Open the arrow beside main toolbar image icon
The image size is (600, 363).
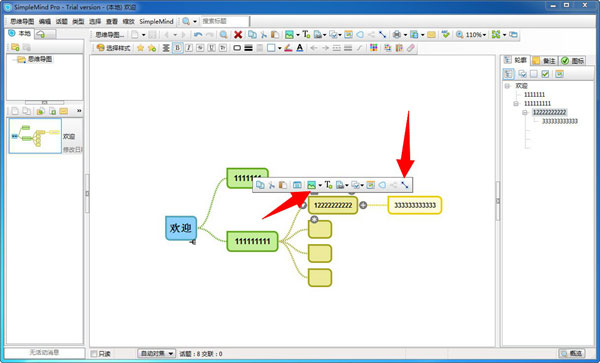tap(298, 35)
